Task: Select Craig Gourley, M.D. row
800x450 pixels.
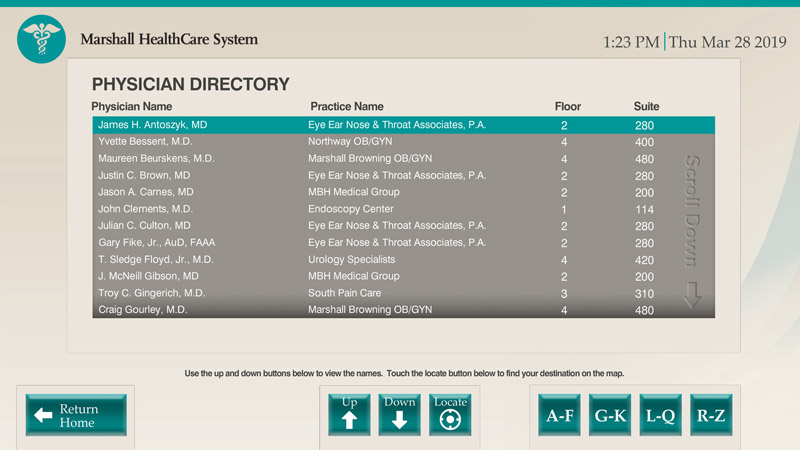Action: point(404,310)
